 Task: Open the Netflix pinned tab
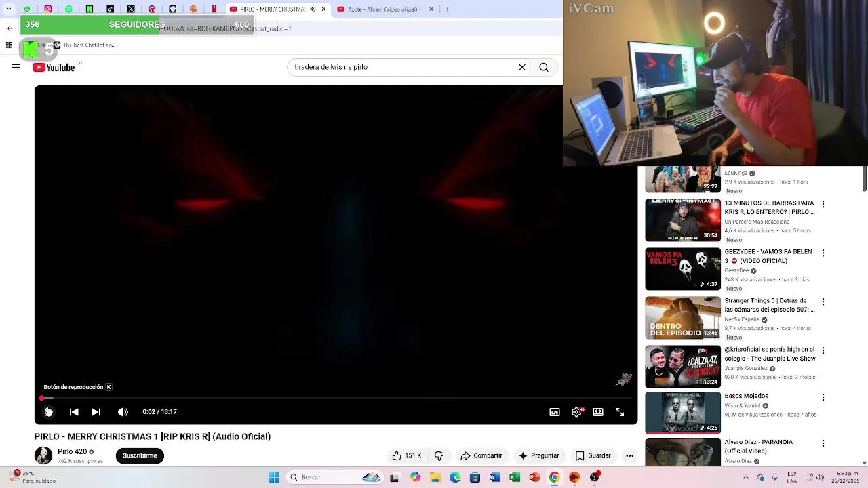pyautogui.click(x=214, y=9)
